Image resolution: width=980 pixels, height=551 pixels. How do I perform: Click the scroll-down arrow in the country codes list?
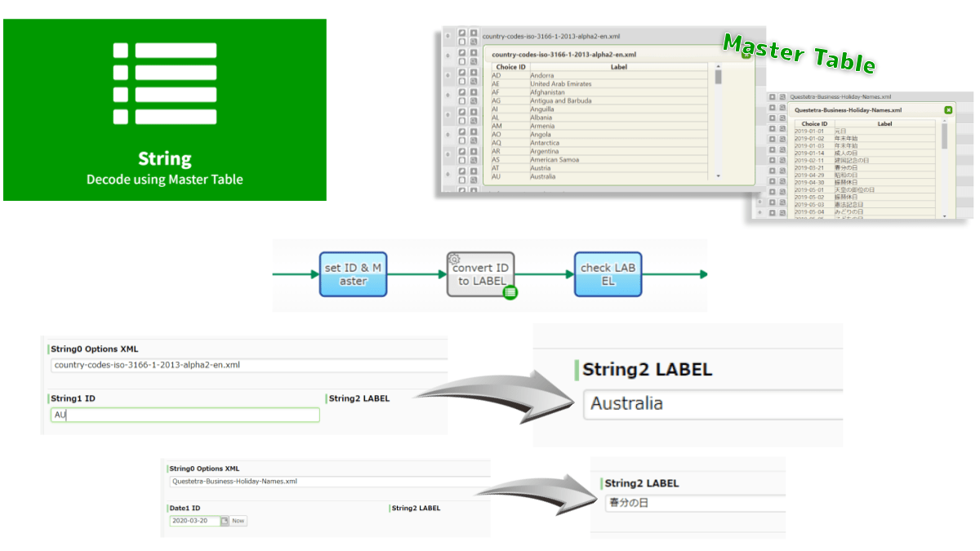717,176
